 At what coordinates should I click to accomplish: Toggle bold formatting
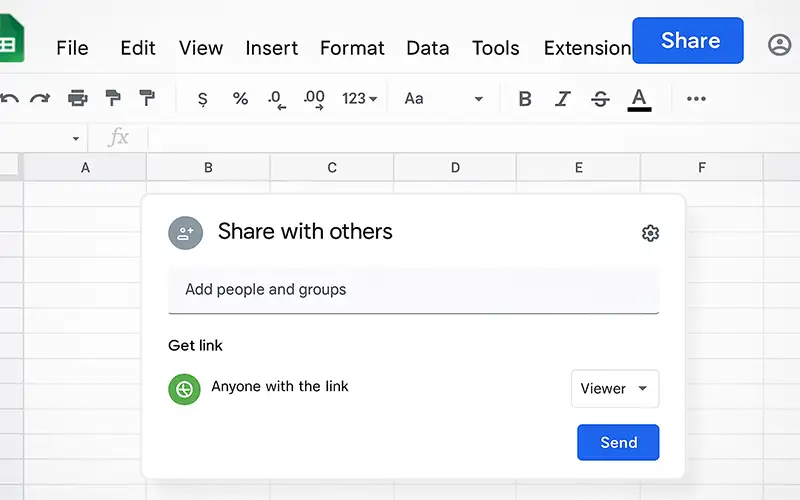tap(525, 98)
